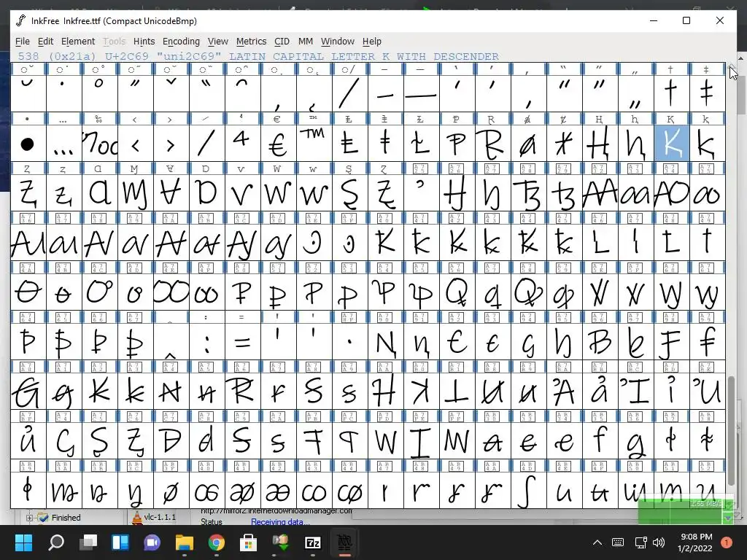747x560 pixels.
Task: Select the capital H with descender glyph
Action: [x=600, y=144]
